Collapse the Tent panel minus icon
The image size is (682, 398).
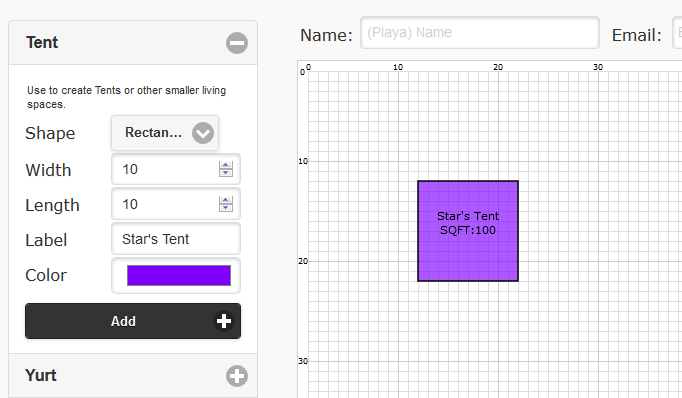(x=237, y=43)
